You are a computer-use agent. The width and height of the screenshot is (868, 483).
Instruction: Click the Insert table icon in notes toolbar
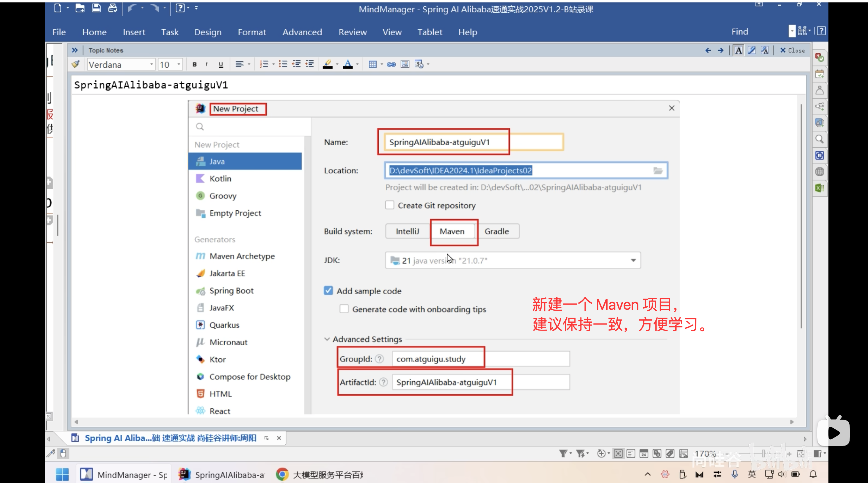click(372, 64)
